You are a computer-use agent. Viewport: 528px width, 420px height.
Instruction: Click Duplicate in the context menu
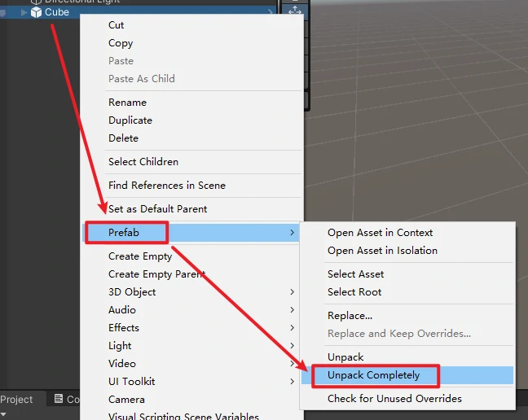[130, 120]
